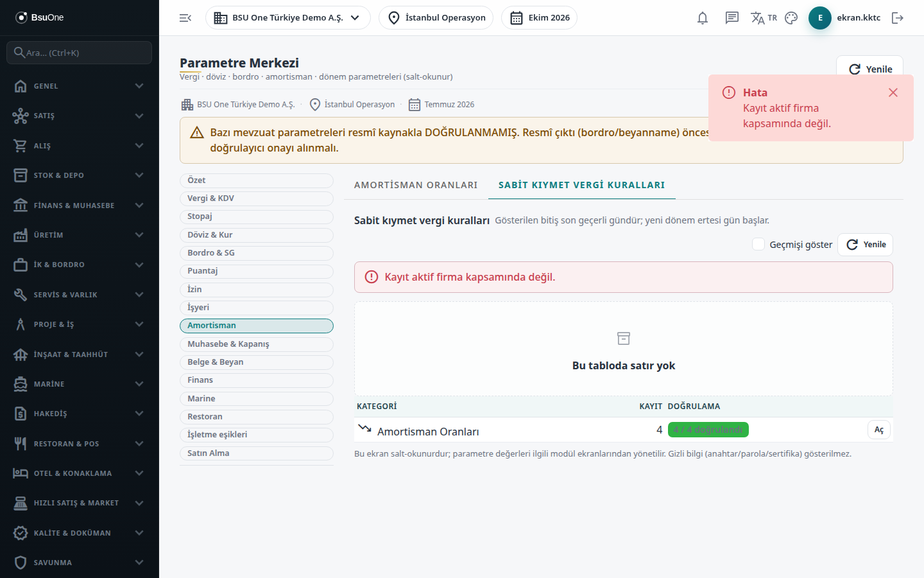Open the messages chat icon

pos(732,18)
